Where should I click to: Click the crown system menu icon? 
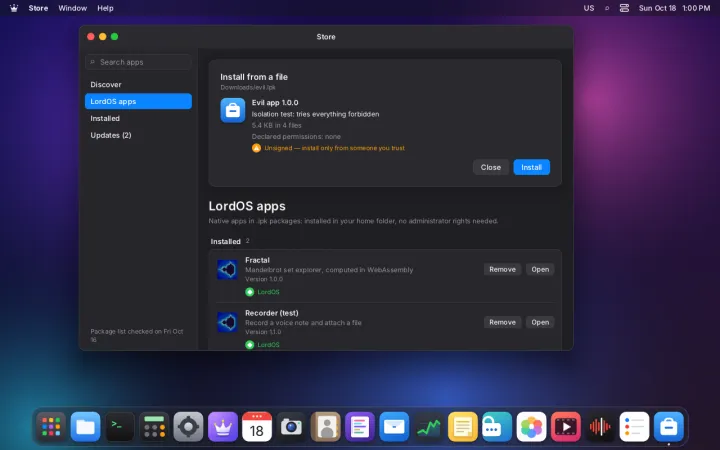pyautogui.click(x=14, y=8)
